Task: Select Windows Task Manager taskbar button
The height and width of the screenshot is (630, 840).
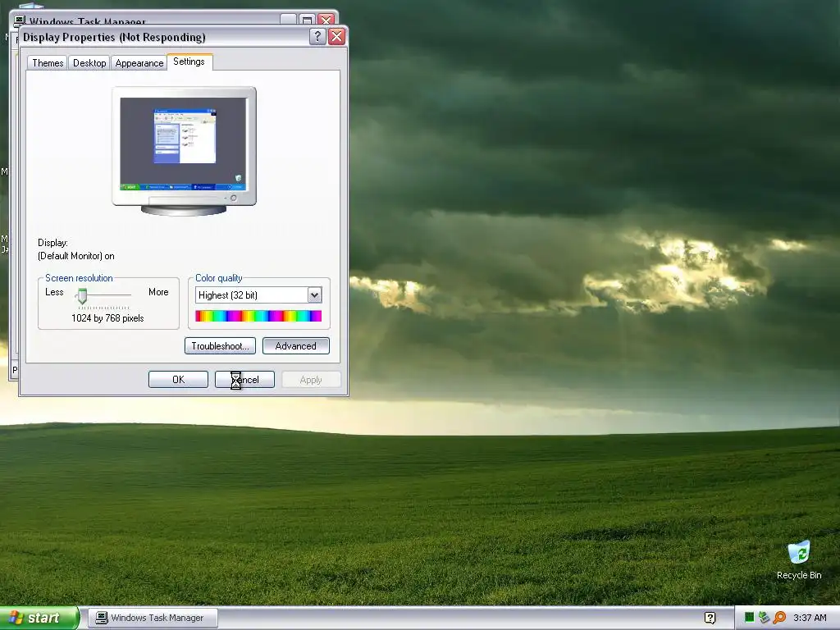Action: [153, 618]
